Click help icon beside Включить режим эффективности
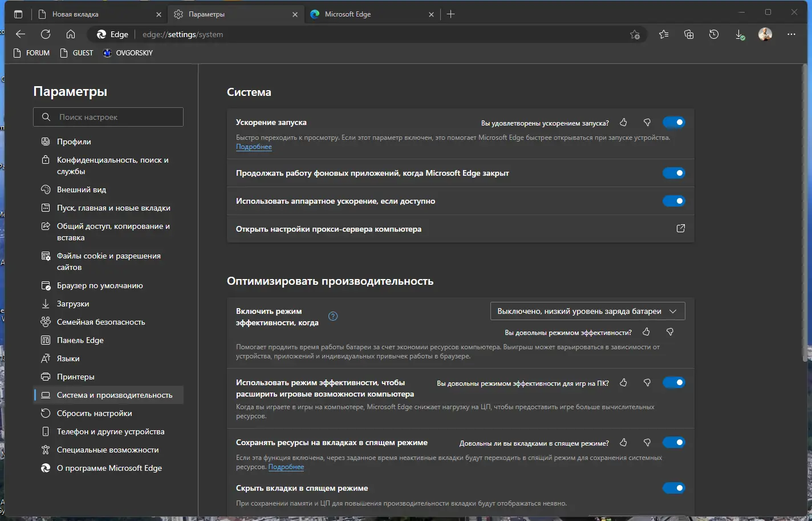Image resolution: width=812 pixels, height=521 pixels. click(x=333, y=316)
